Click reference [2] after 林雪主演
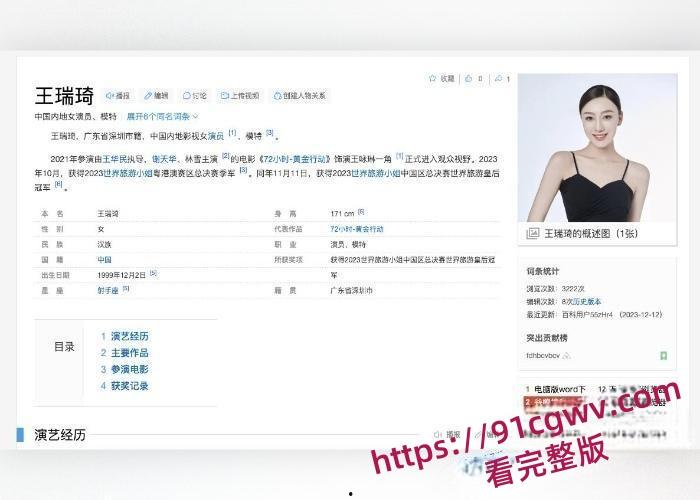 (225, 156)
